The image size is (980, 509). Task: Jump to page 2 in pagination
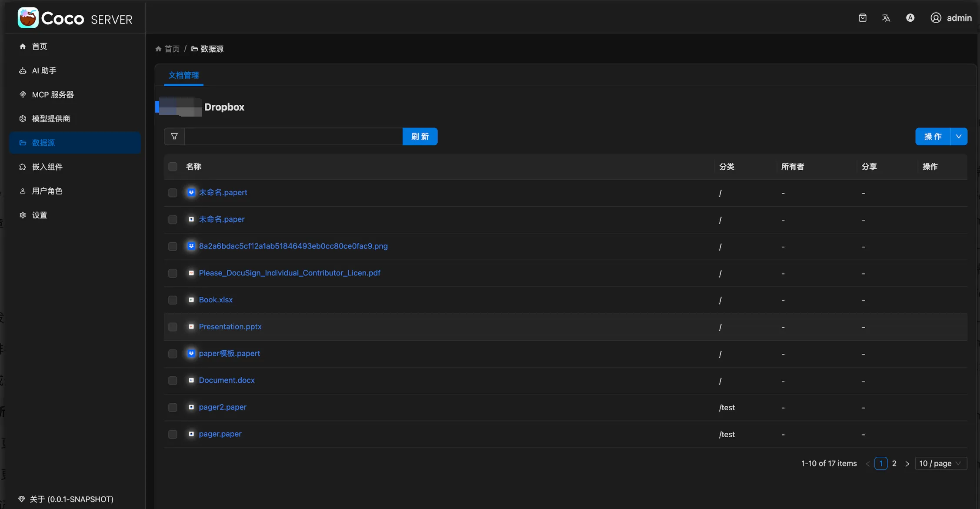[894, 464]
